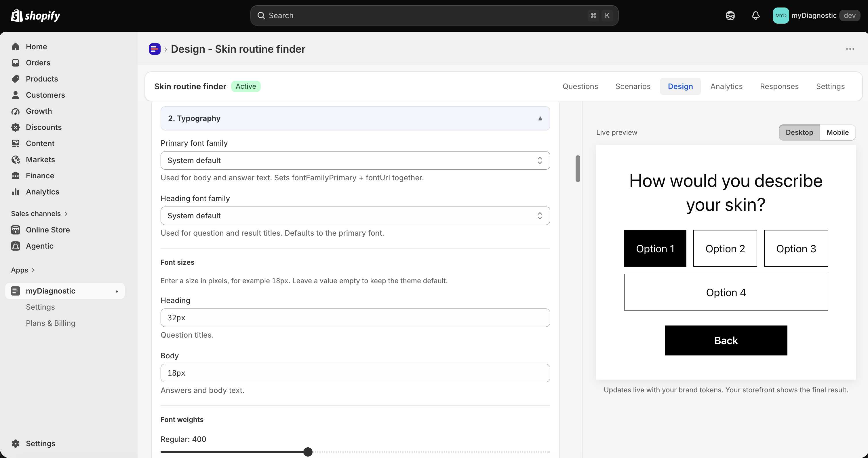Open the Primary font family dropdown

click(355, 160)
